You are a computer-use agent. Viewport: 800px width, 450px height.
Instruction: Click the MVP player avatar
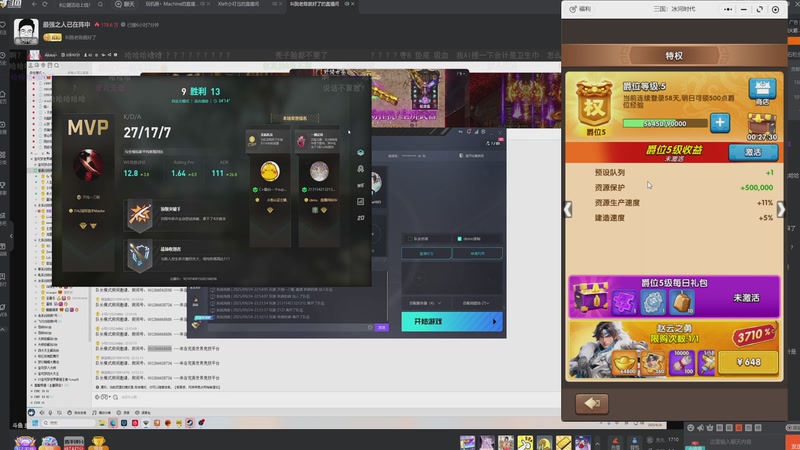point(88,165)
